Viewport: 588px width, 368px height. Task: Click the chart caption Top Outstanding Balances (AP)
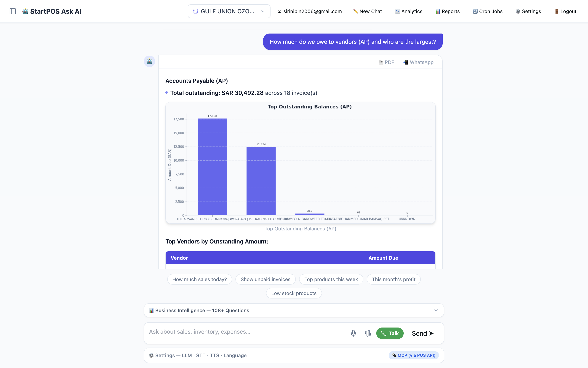pos(300,229)
